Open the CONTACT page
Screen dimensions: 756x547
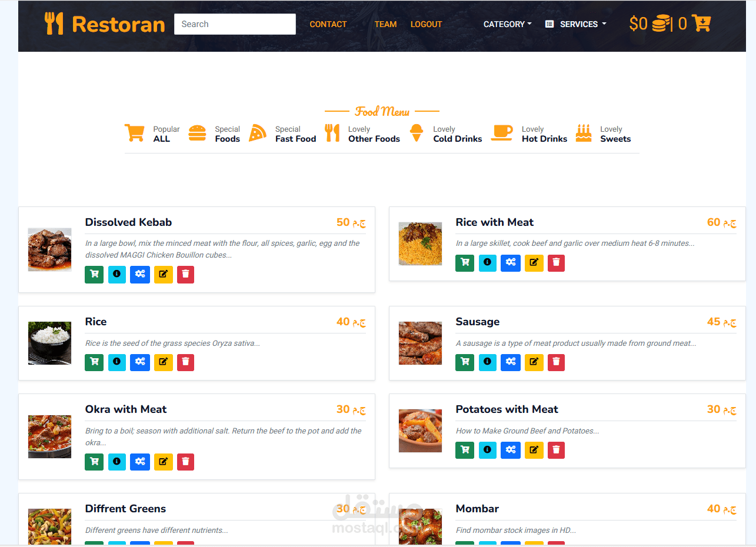coord(328,24)
